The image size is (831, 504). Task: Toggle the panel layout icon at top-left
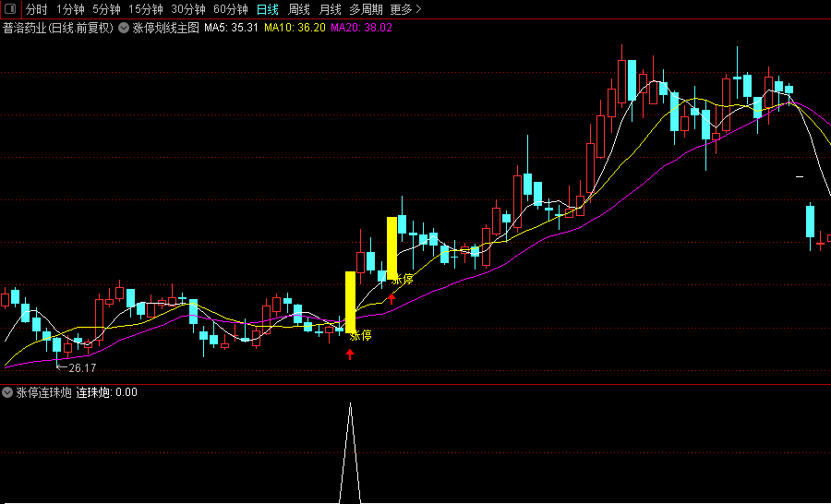[x=10, y=9]
